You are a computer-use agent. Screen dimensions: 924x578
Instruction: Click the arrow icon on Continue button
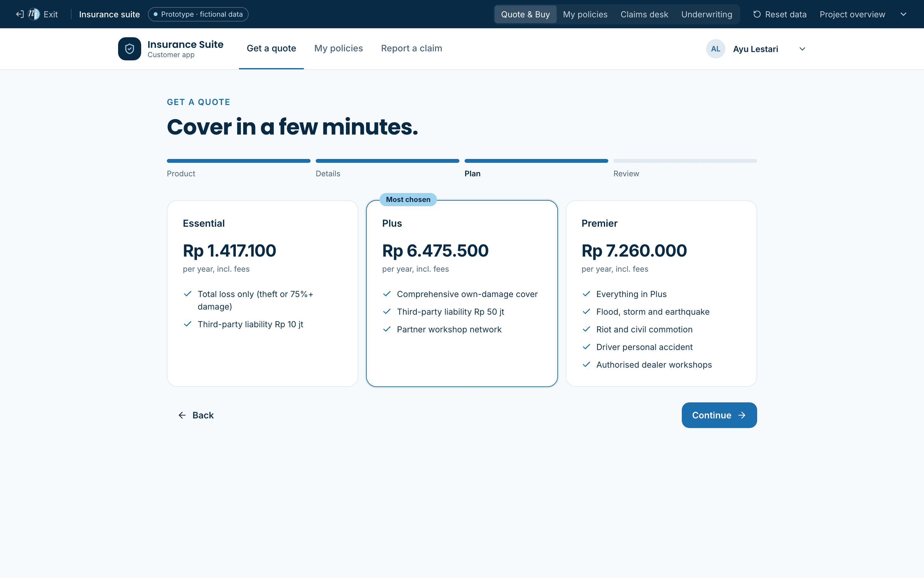742,415
